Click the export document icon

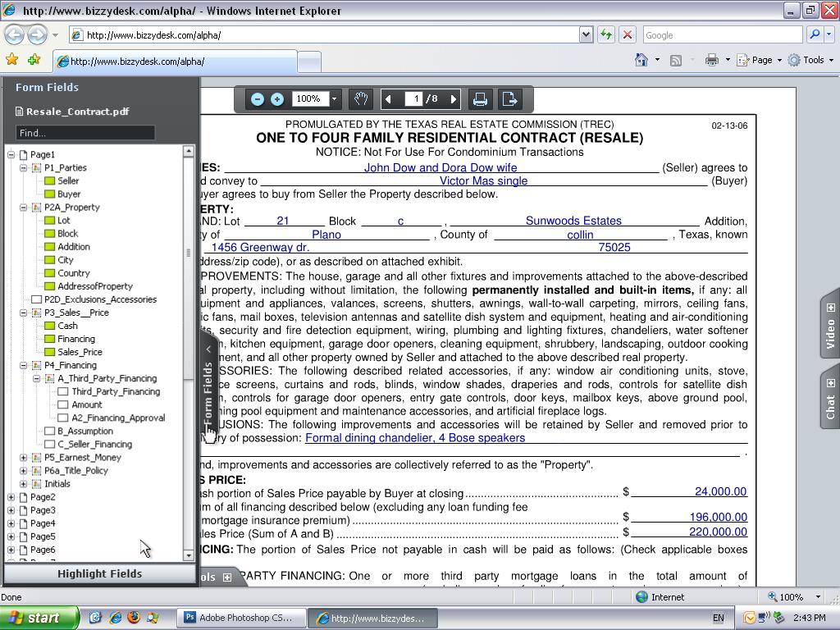pyautogui.click(x=509, y=99)
